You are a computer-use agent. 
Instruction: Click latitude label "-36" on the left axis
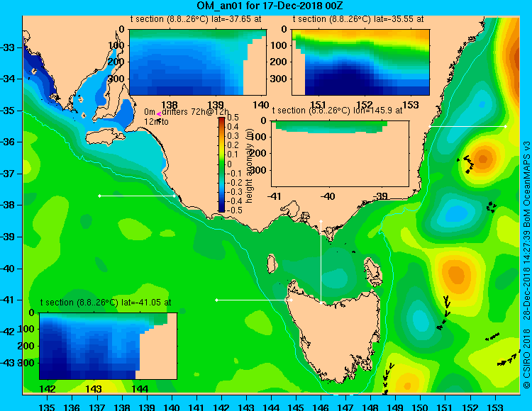coord(8,142)
